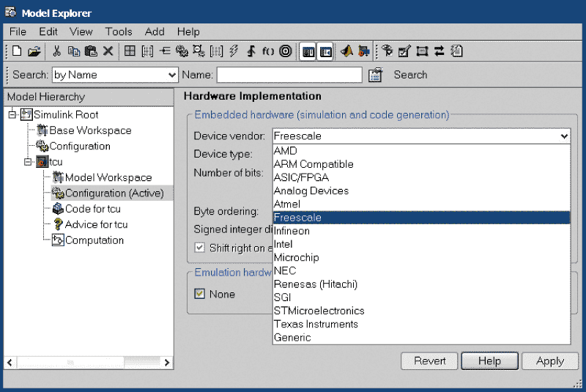The height and width of the screenshot is (392, 586).
Task: Click the Open folder toolbar icon
Action: point(34,51)
